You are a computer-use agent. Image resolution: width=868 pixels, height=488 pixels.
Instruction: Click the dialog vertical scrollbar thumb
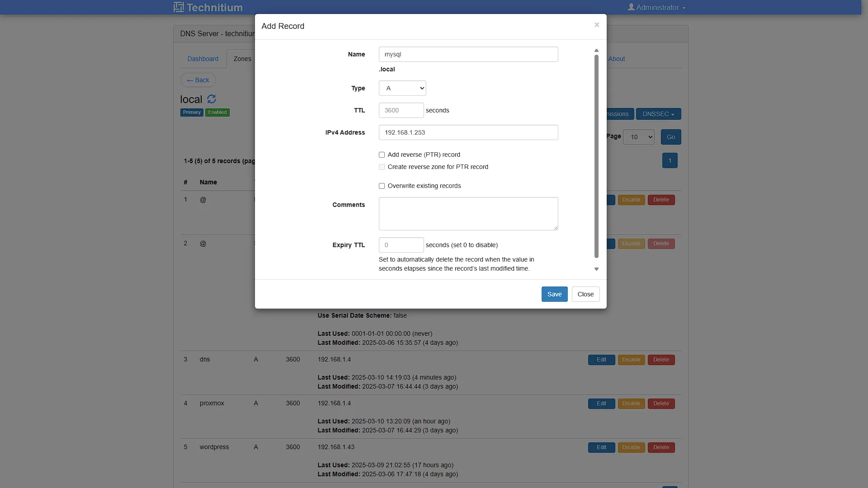(x=596, y=156)
